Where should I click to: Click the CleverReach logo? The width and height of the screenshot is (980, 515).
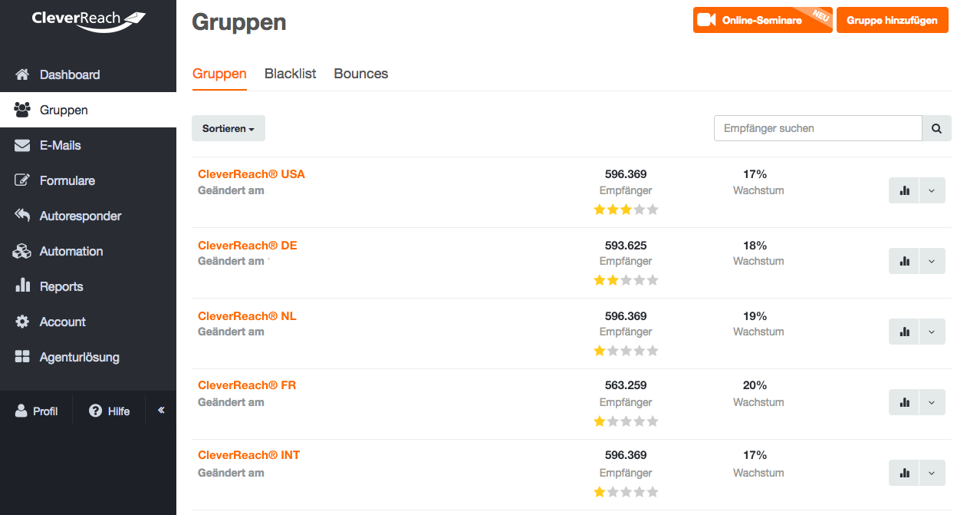tap(88, 20)
